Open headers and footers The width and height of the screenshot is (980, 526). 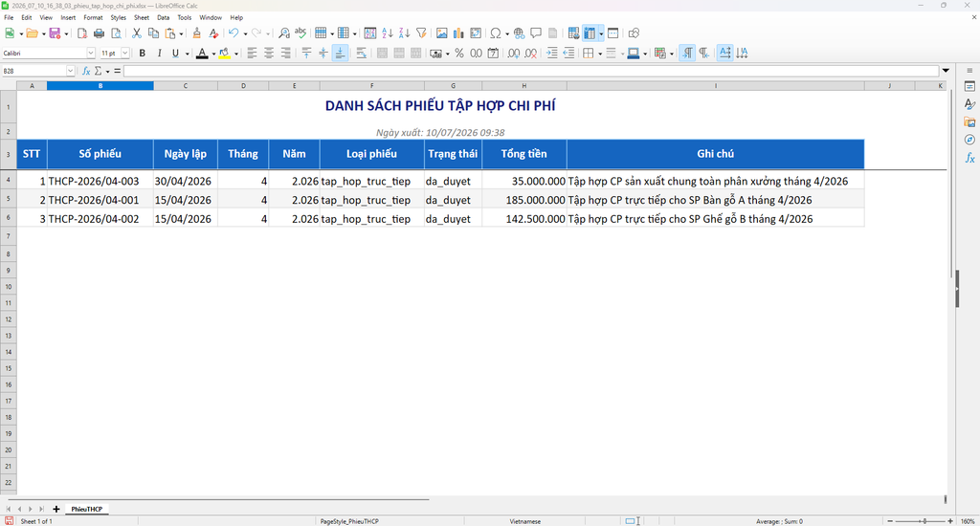coord(552,33)
